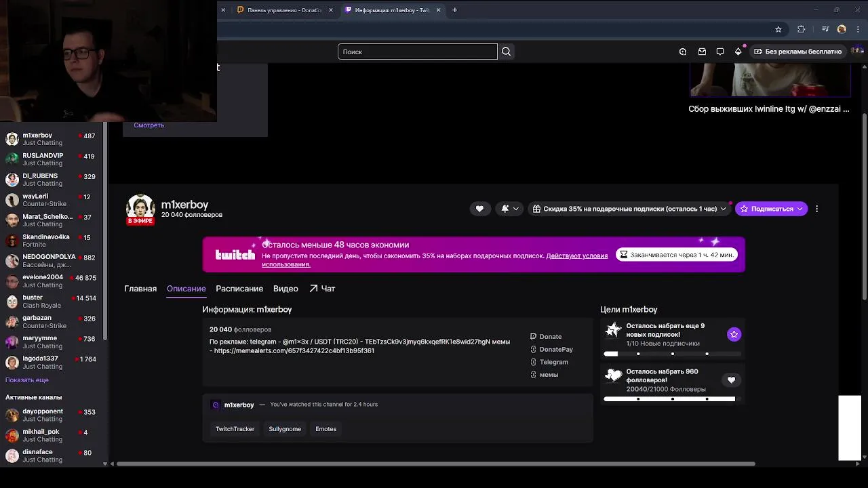868x488 pixels.
Task: Toggle follow with the heart button
Action: [479, 209]
